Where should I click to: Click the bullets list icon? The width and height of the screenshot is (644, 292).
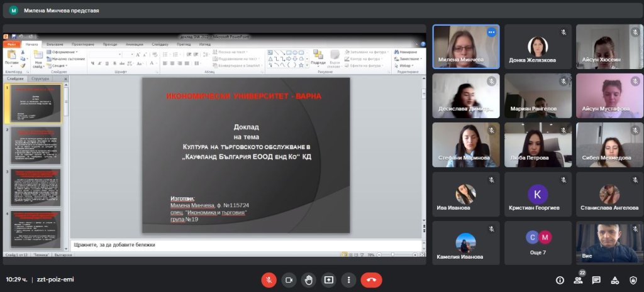point(166,55)
